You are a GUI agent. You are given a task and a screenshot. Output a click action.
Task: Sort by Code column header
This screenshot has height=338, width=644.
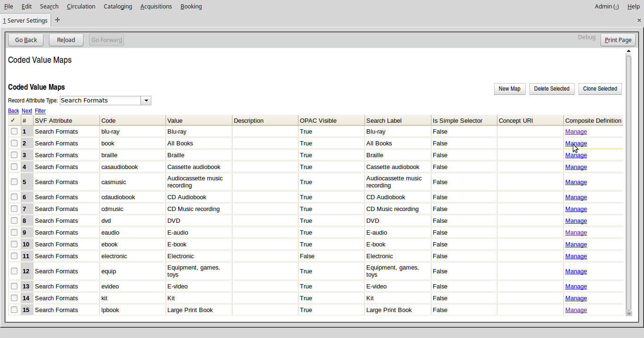click(132, 120)
